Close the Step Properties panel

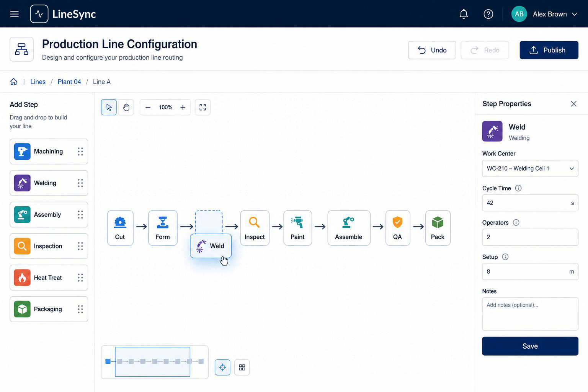(x=573, y=104)
